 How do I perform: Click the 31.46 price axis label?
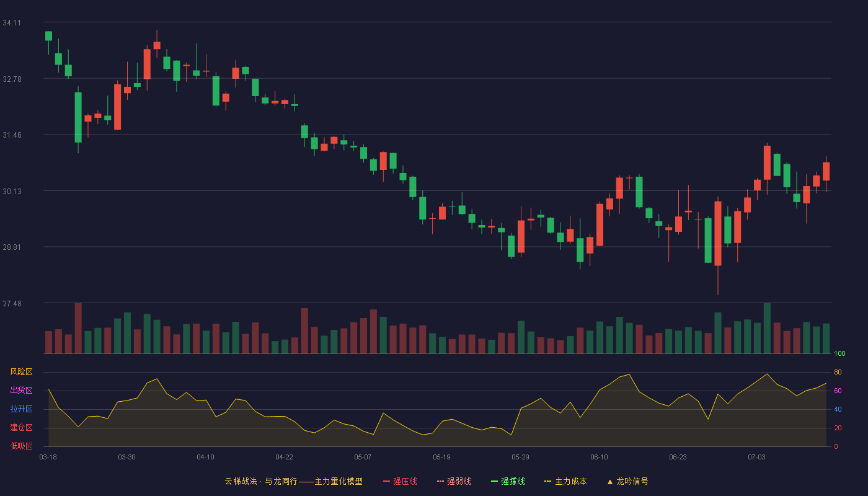coord(12,135)
